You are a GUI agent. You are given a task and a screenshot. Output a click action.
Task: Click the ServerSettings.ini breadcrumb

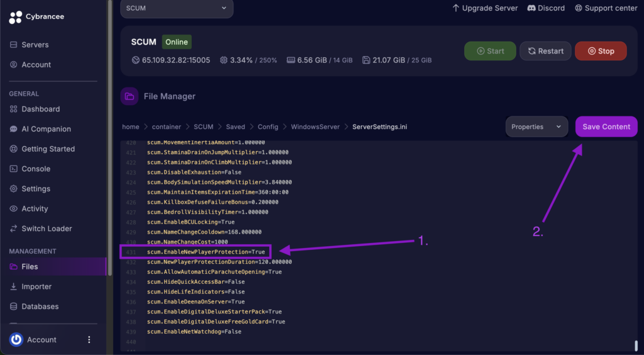[380, 127]
